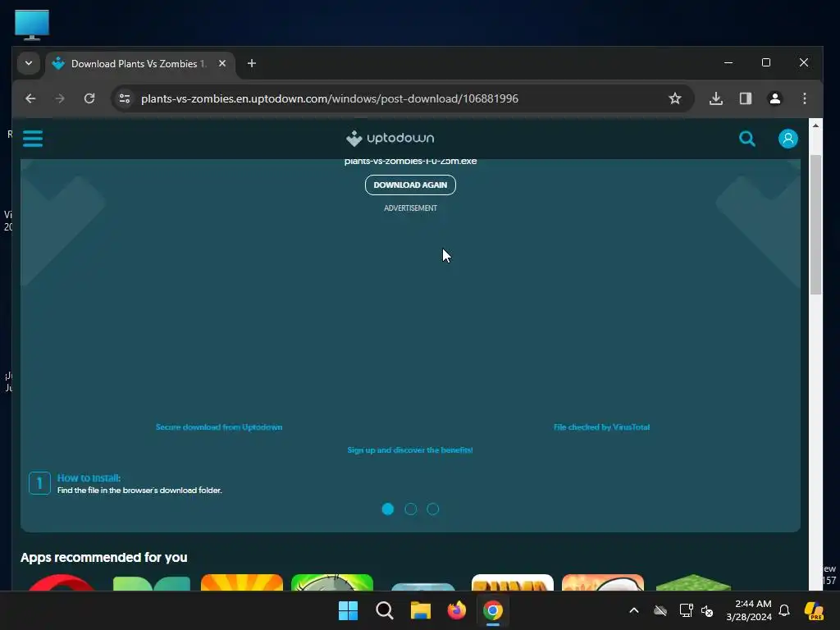Select the third carousel dot
The height and width of the screenshot is (630, 840).
tap(433, 509)
